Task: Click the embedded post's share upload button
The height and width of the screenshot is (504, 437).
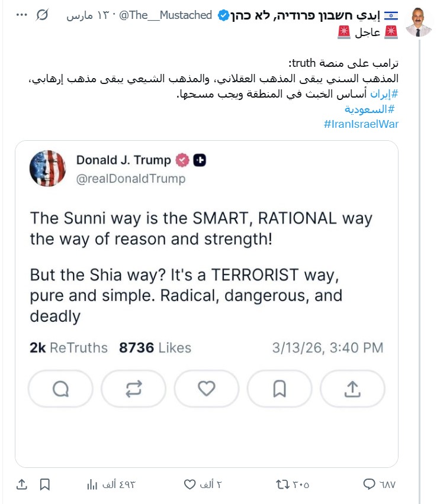Action: 352,389
